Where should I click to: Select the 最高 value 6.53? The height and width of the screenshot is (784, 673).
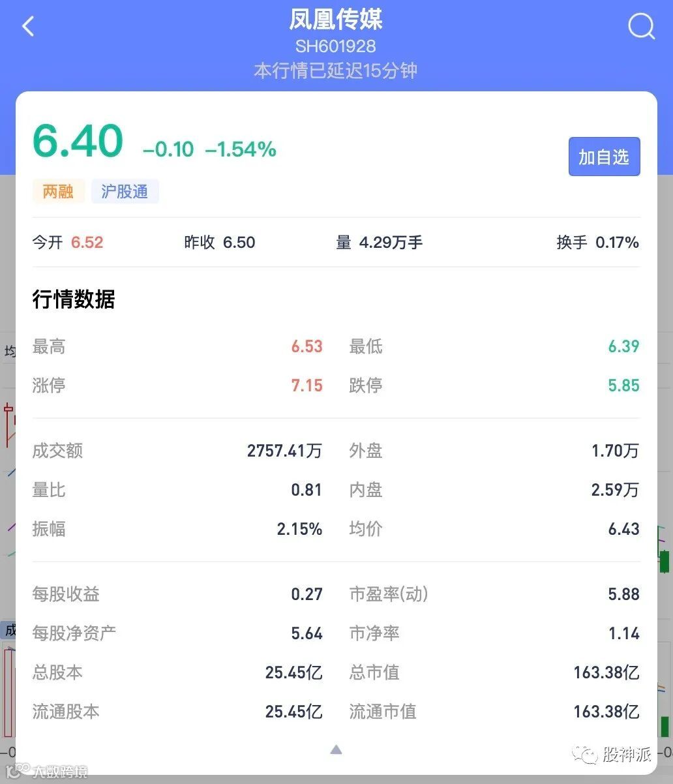coord(307,346)
